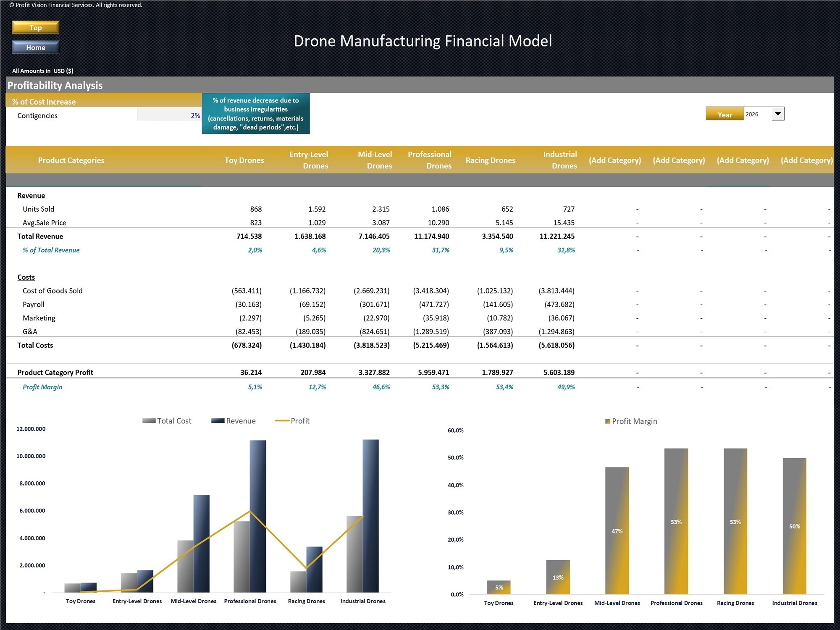Click the Contingencies 2% input cell

(x=169, y=115)
